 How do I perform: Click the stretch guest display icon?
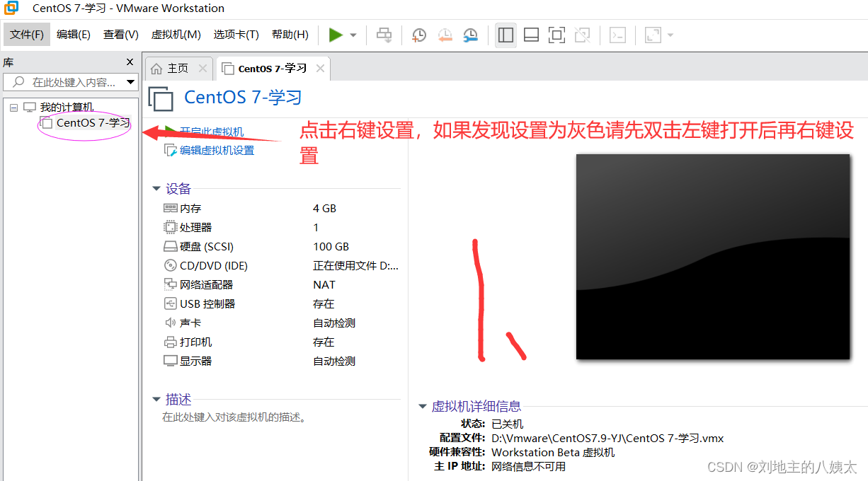coord(653,35)
